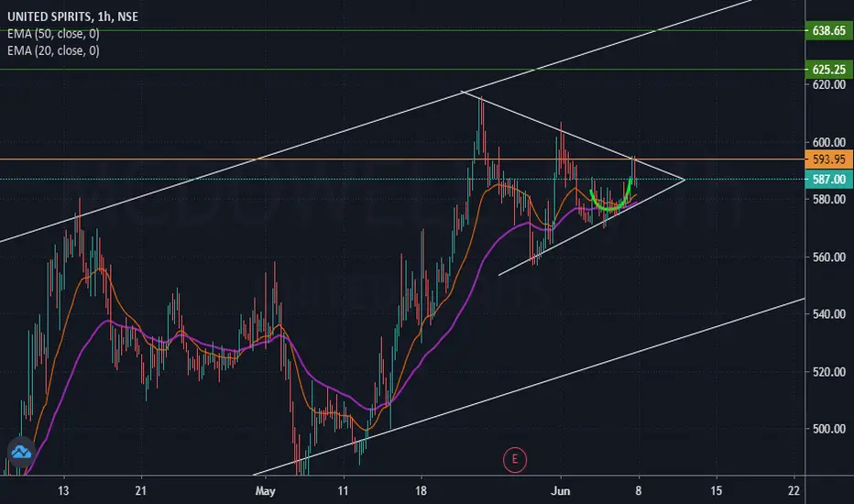
Task: Open the earnings 'E' marker
Action: coord(515,459)
